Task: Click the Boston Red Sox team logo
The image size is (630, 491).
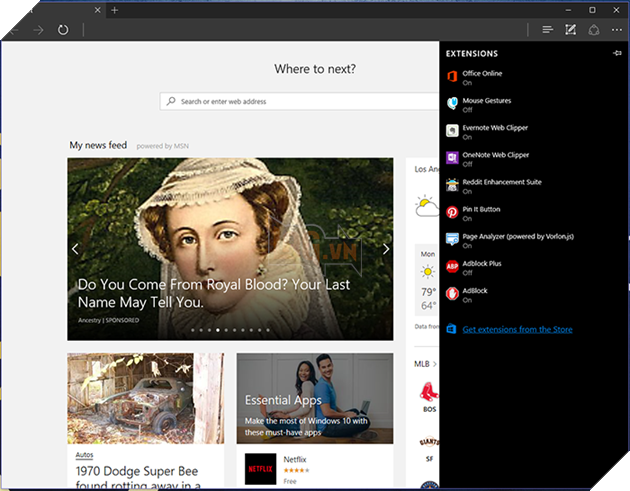Action: pyautogui.click(x=429, y=392)
